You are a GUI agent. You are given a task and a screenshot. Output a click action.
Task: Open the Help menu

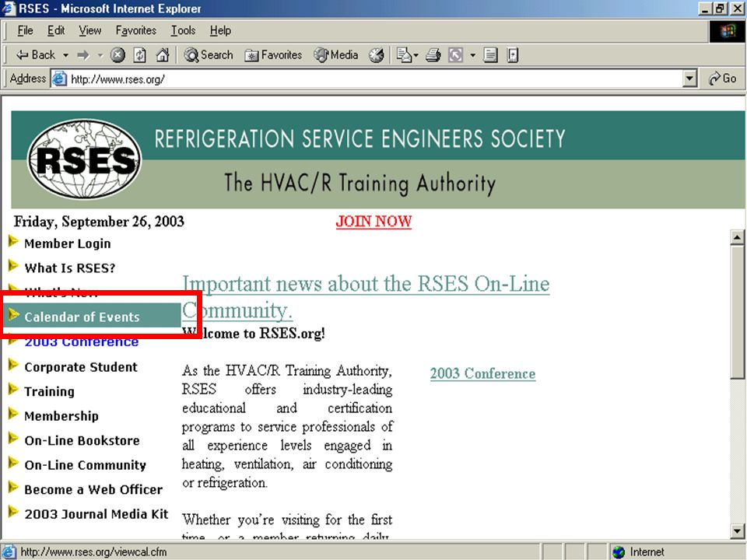pos(220,30)
